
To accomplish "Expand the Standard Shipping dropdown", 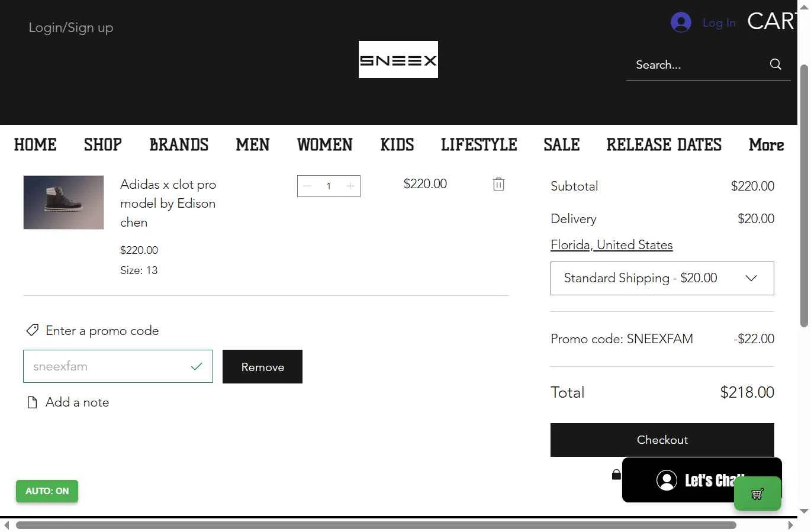I will [x=662, y=278].
